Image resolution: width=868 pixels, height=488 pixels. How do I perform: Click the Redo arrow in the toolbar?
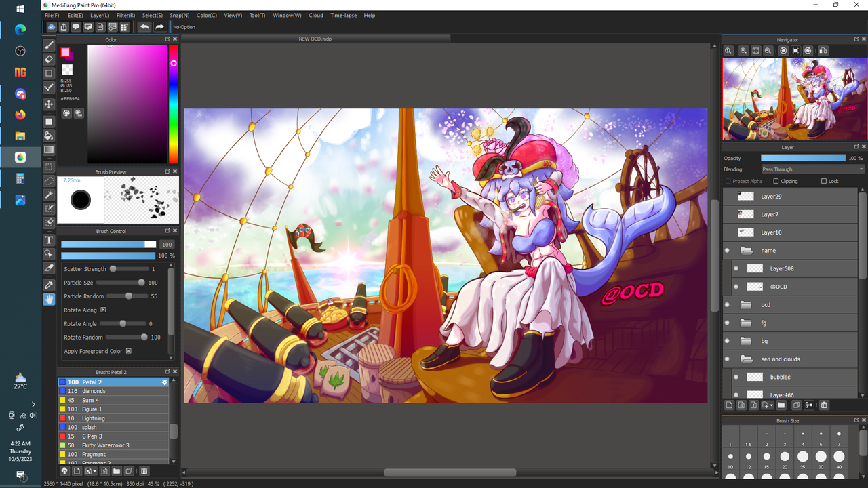coord(159,27)
